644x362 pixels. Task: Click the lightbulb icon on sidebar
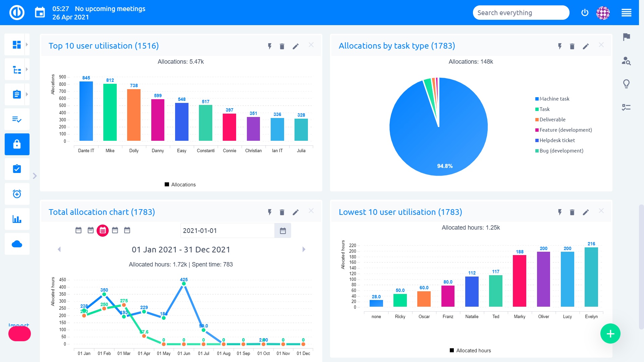(x=627, y=85)
